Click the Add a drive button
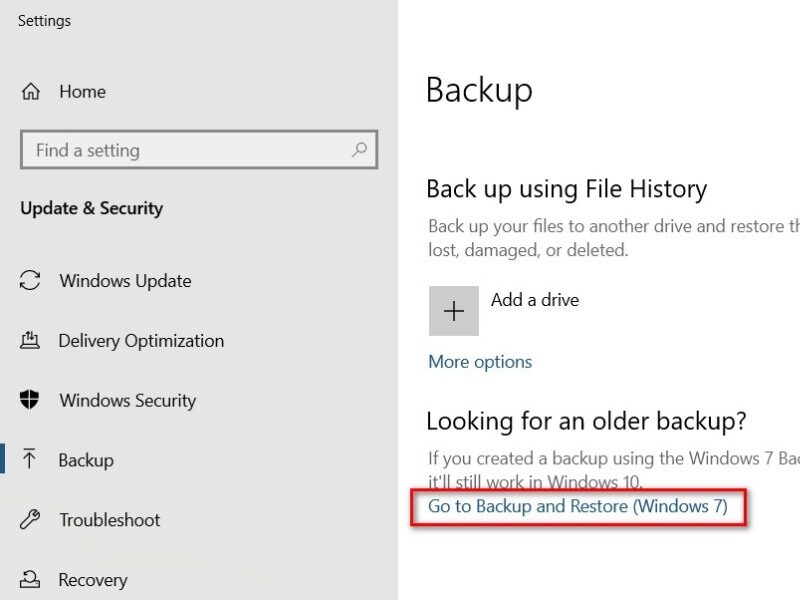 point(454,311)
